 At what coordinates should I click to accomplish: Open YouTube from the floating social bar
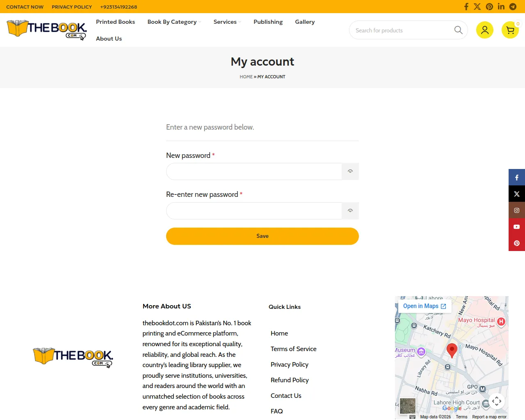click(x=517, y=226)
